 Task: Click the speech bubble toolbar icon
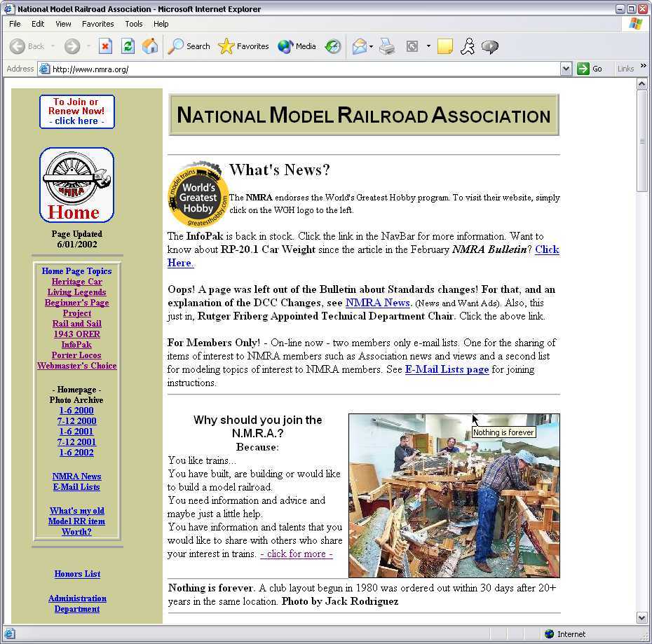490,46
